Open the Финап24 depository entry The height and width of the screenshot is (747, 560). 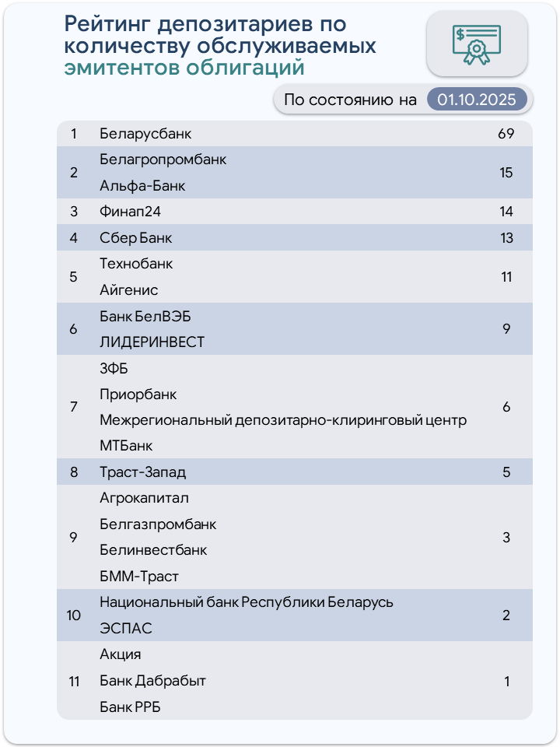(130, 212)
